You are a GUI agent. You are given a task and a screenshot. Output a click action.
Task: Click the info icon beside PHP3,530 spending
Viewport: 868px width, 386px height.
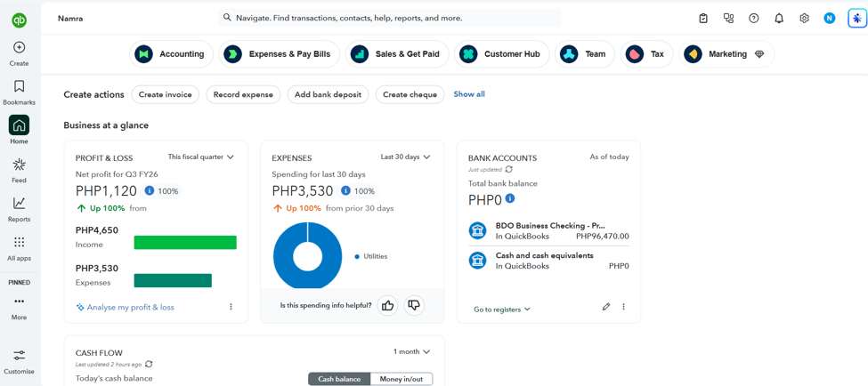[x=346, y=191]
